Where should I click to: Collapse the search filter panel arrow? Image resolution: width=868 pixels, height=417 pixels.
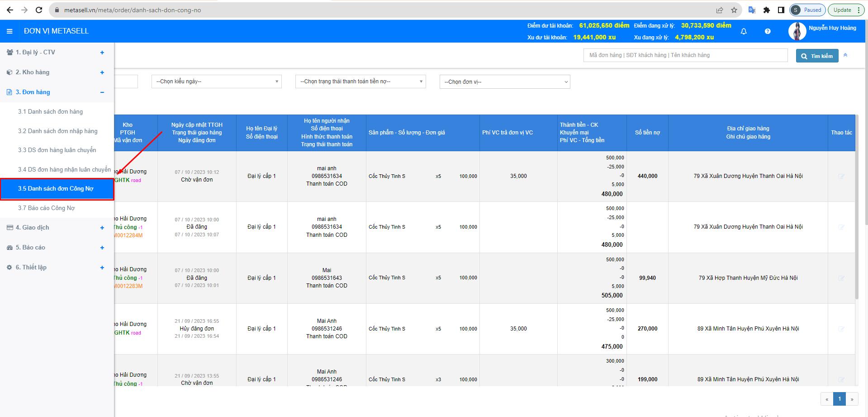coord(845,55)
